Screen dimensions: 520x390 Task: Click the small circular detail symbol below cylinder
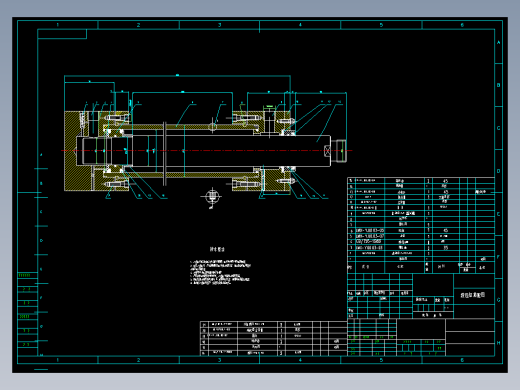(212, 197)
